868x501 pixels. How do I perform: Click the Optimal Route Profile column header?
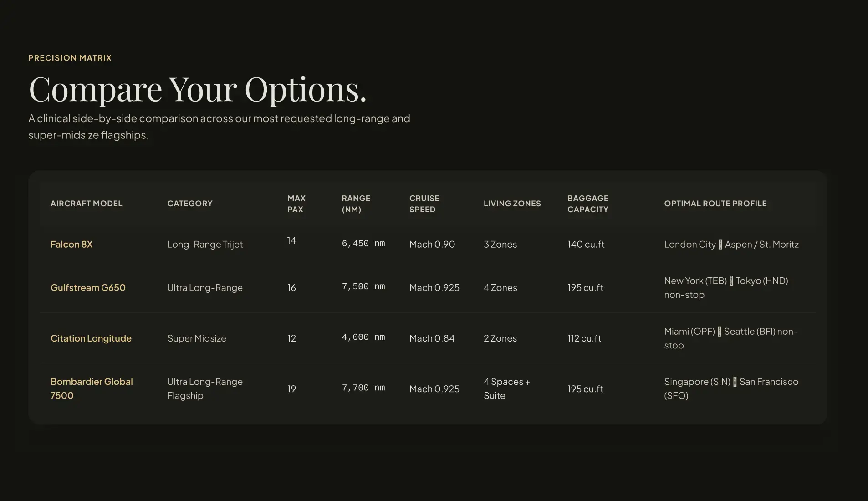tap(715, 204)
